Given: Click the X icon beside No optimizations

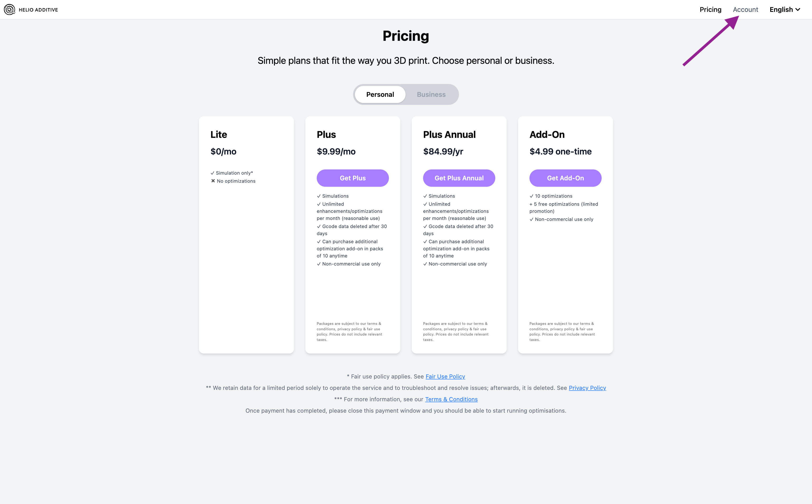Looking at the screenshot, I should coord(213,181).
